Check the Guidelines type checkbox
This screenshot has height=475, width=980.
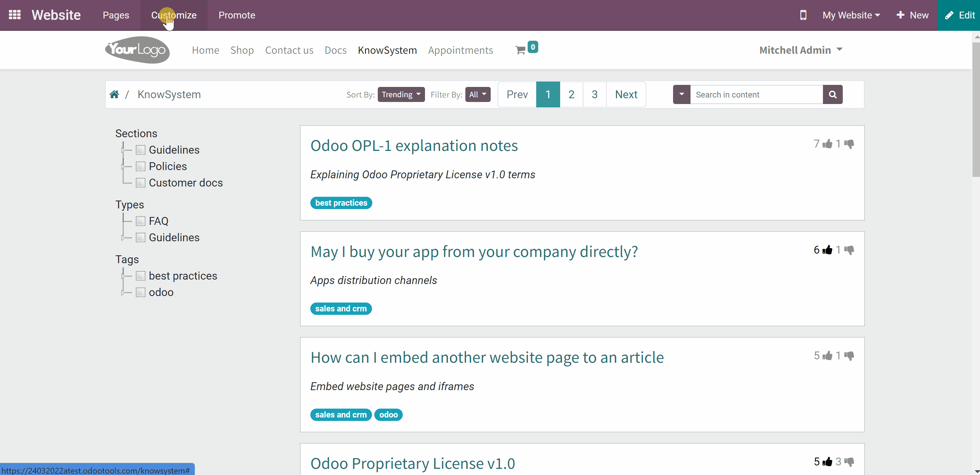[x=140, y=237]
